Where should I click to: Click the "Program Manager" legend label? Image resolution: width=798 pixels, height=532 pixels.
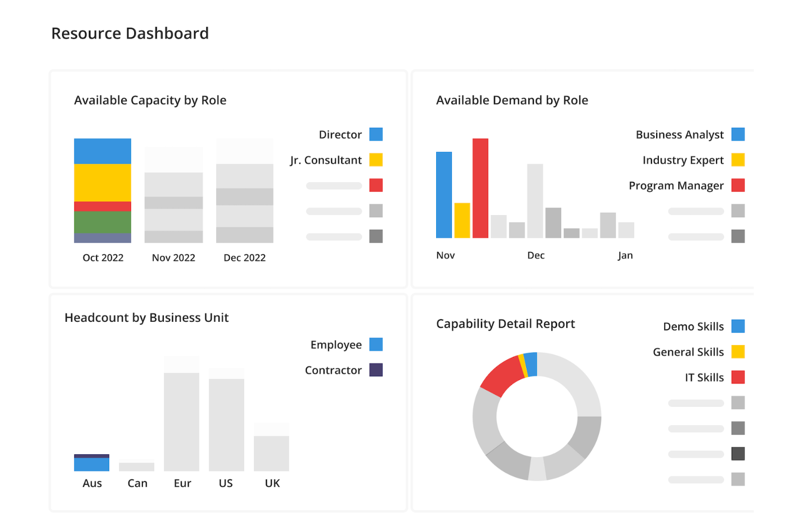(676, 186)
